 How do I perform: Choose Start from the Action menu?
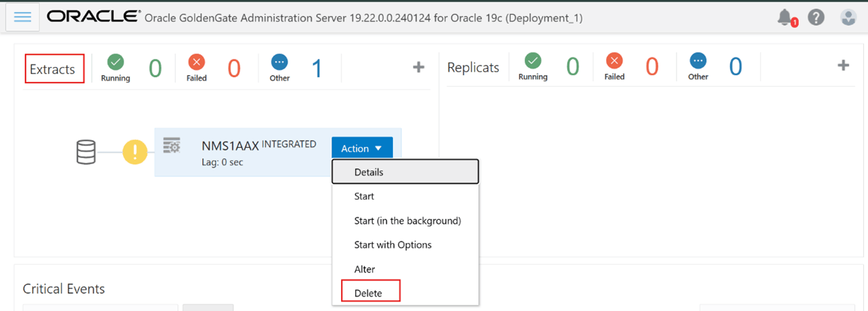coord(405,196)
